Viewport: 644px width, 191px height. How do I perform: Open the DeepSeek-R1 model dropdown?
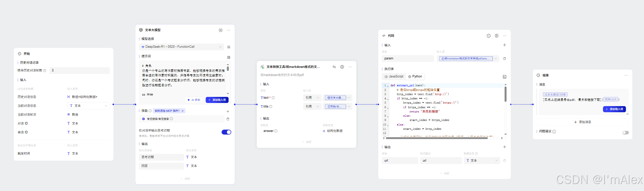(x=181, y=47)
